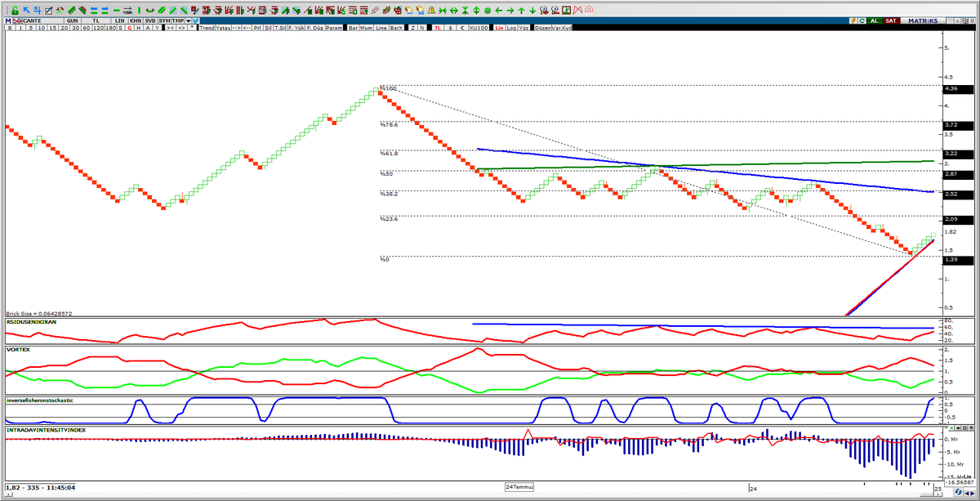Click the Var.Kyd save default button
Image resolution: width=980 pixels, height=501 pixels.
tap(562, 28)
